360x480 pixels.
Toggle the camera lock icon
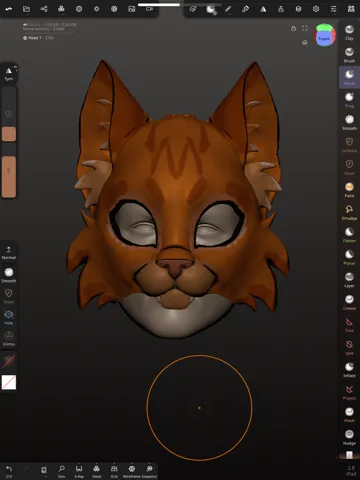(293, 28)
